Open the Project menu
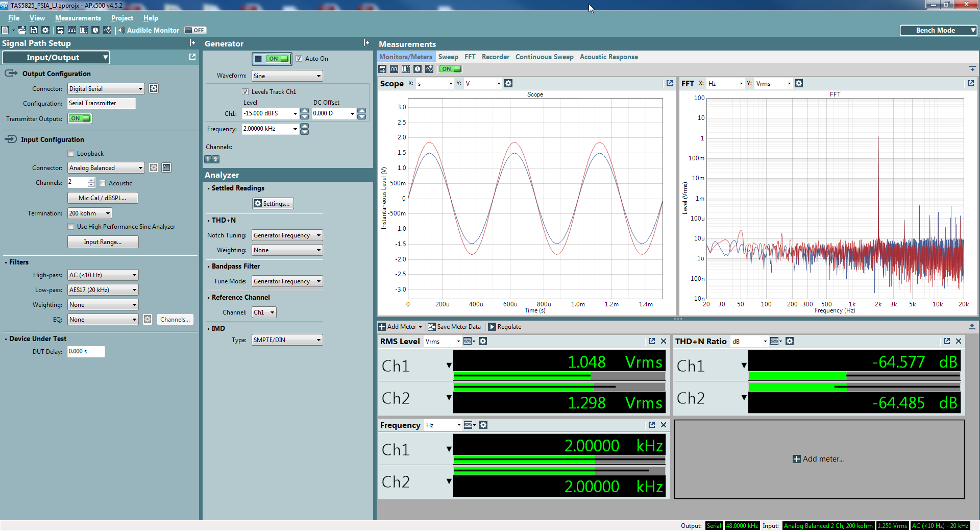980x531 pixels. pyautogui.click(x=122, y=18)
